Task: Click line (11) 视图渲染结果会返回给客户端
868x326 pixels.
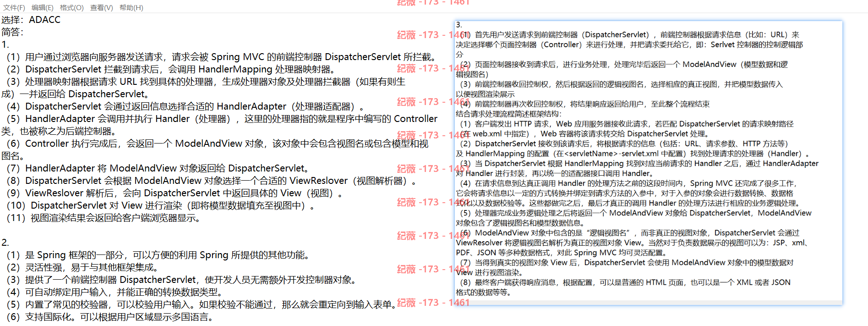Action: tap(104, 218)
